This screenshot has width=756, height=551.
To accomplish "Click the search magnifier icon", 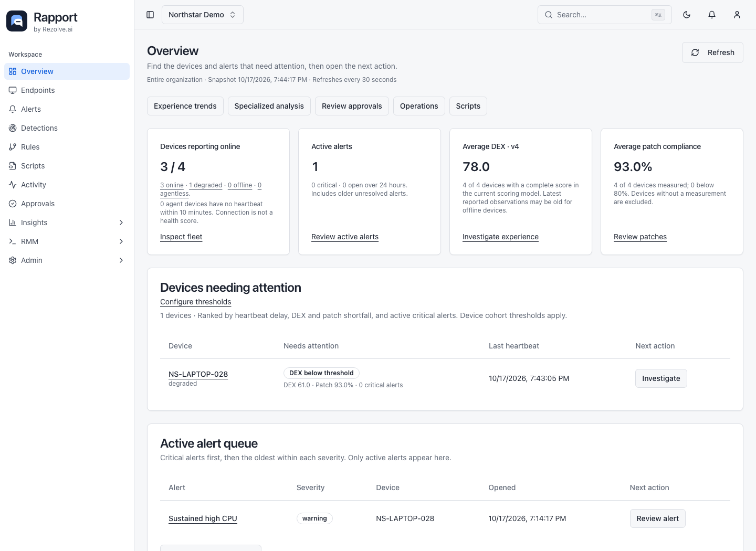I will [x=549, y=15].
